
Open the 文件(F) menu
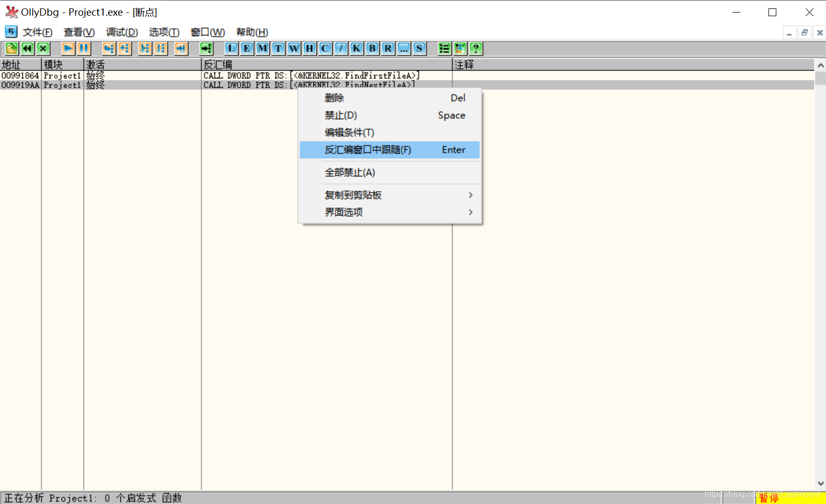click(x=38, y=32)
